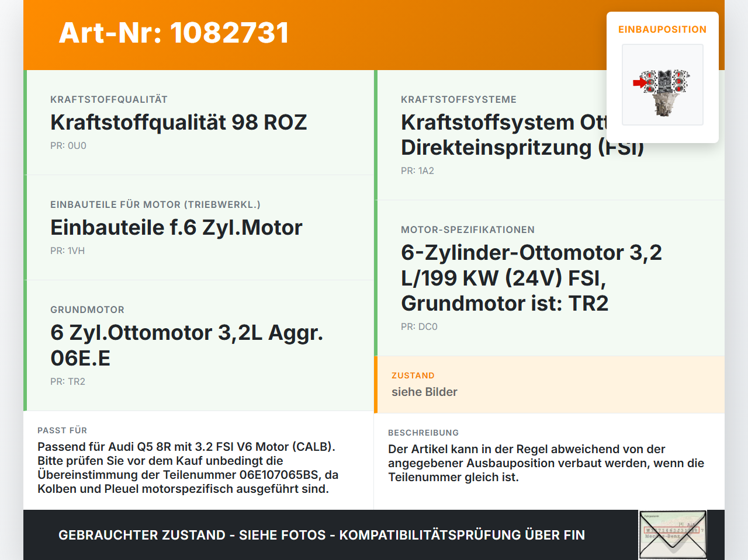Select the "Der Artikel kann in der Regel" description
This screenshot has width=748, height=560.
tap(546, 463)
